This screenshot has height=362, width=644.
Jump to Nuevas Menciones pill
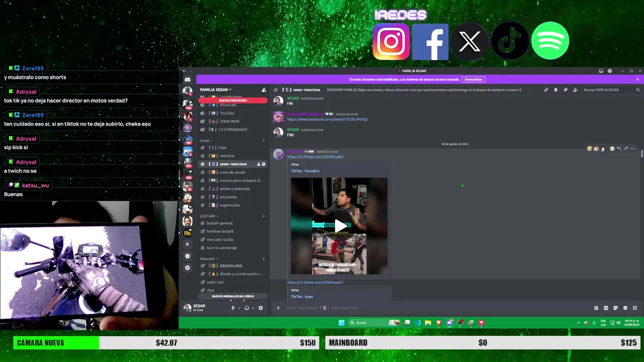232,101
